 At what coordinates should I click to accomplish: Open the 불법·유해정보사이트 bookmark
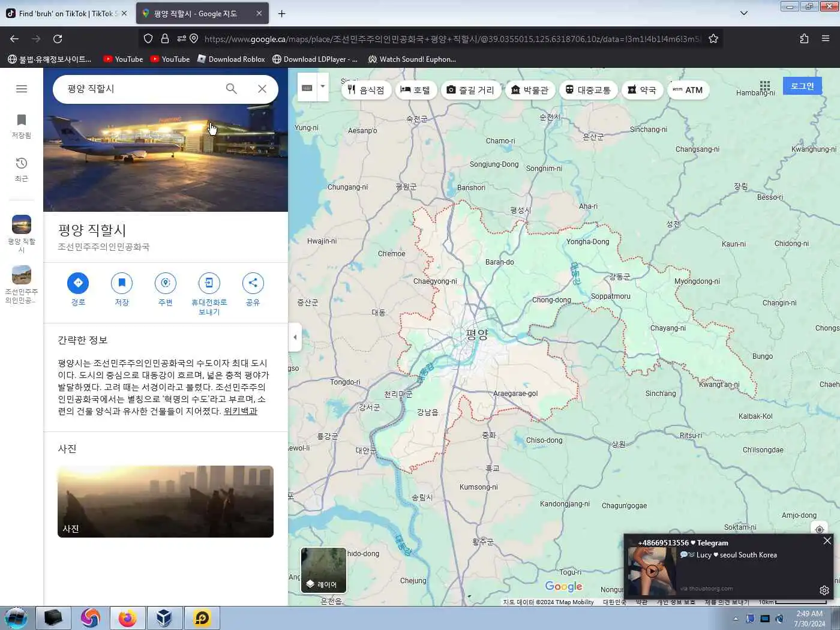pyautogui.click(x=50, y=59)
